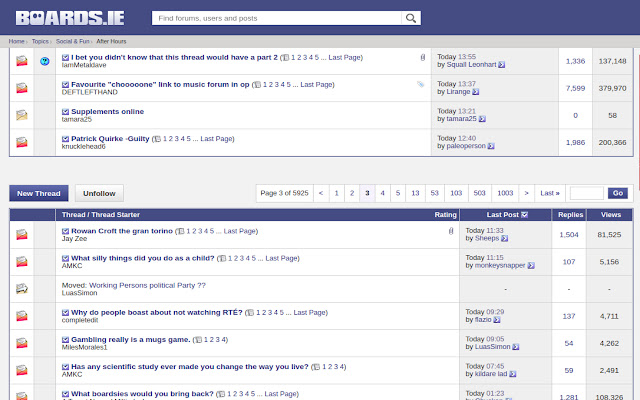The height and width of the screenshot is (400, 640).
Task: Toggle follow checkbox on silly things thread
Action: [x=65, y=258]
